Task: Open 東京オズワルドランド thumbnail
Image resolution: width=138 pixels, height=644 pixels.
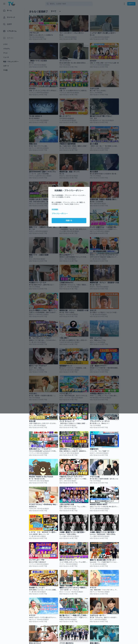Action: tap(74, 551)
